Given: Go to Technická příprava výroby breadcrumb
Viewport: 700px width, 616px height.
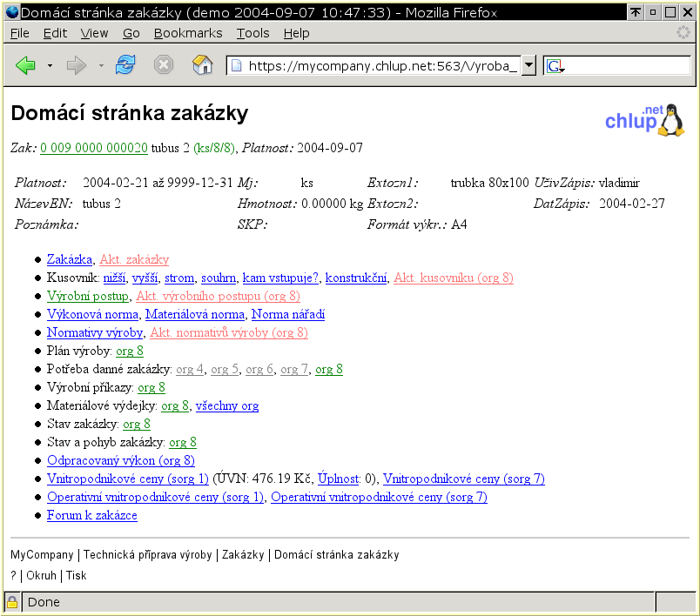Looking at the screenshot, I should point(147,554).
